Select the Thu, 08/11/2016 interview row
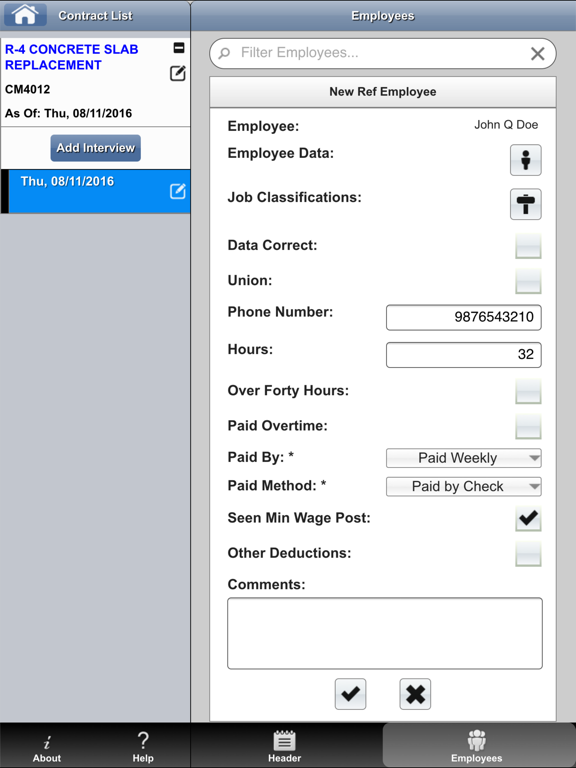 tap(96, 191)
